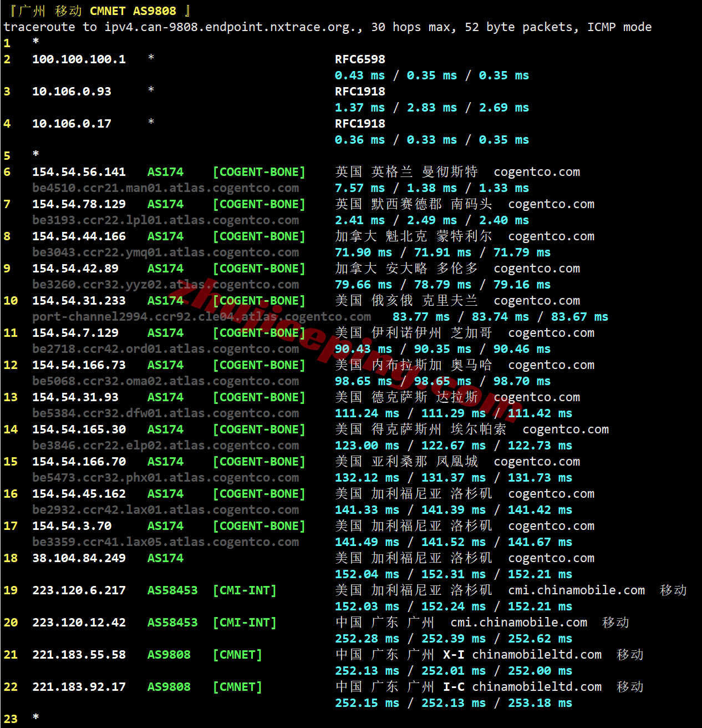Select the IP address 221.183.92.17
Image resolution: width=702 pixels, height=728 pixels.
(79, 687)
